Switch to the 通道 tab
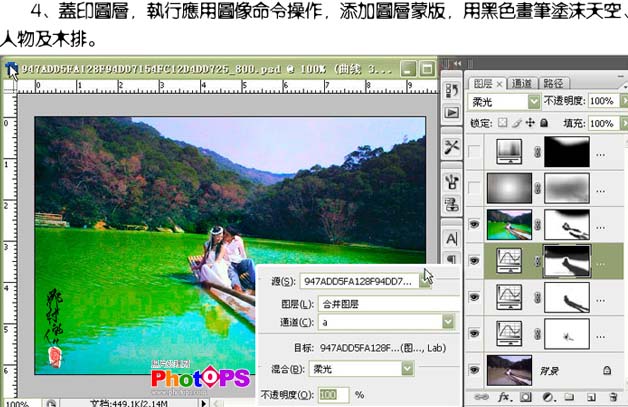The height and width of the screenshot is (407, 628). click(520, 83)
